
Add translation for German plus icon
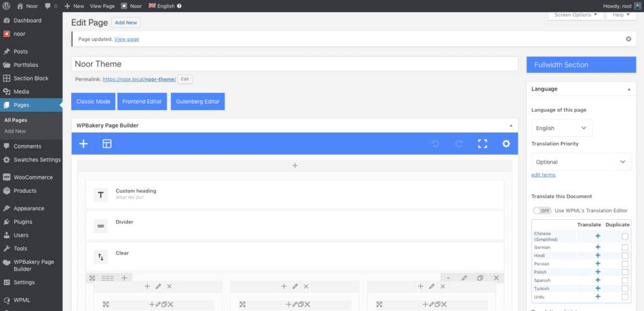[598, 247]
